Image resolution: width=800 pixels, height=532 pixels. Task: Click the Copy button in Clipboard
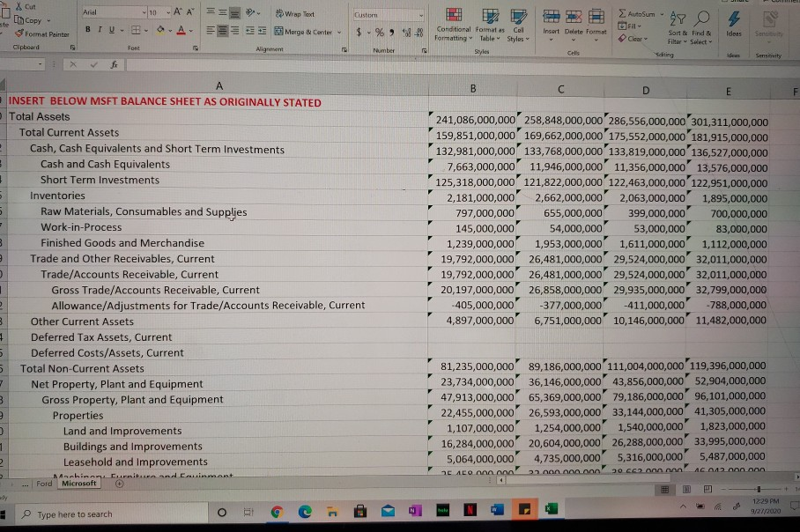pyautogui.click(x=29, y=20)
